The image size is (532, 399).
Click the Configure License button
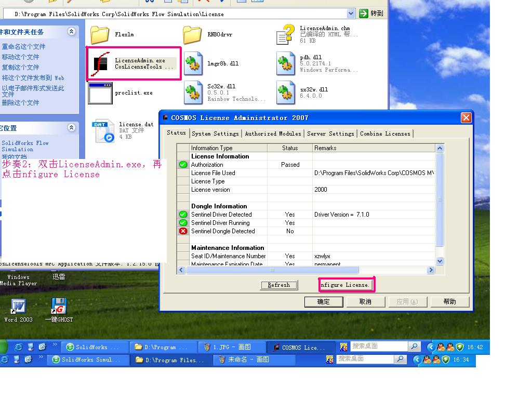[x=347, y=285]
